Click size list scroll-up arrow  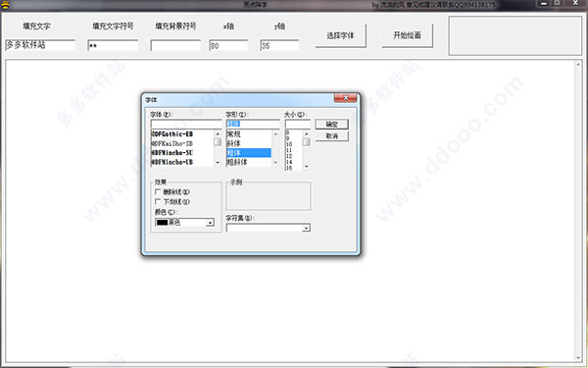(x=307, y=133)
